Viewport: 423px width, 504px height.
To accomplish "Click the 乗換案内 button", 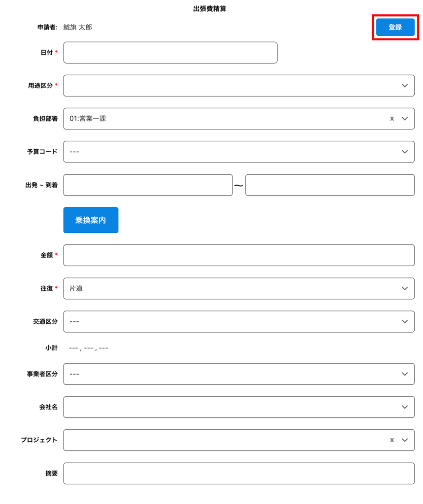I will (91, 220).
